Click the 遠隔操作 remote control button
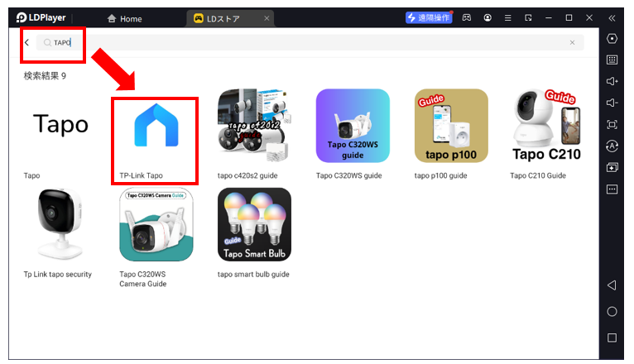 click(x=429, y=17)
